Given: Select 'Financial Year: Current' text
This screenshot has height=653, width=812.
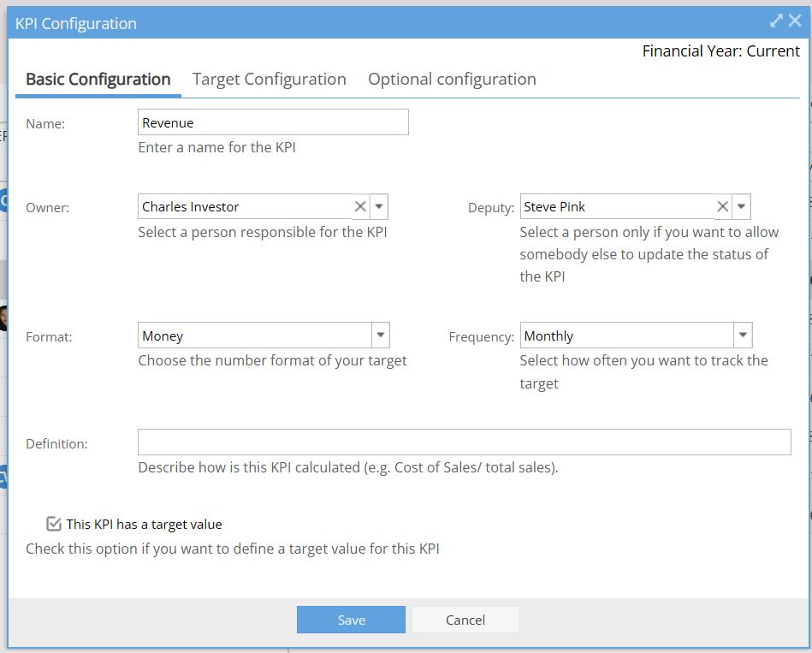Looking at the screenshot, I should click(720, 51).
